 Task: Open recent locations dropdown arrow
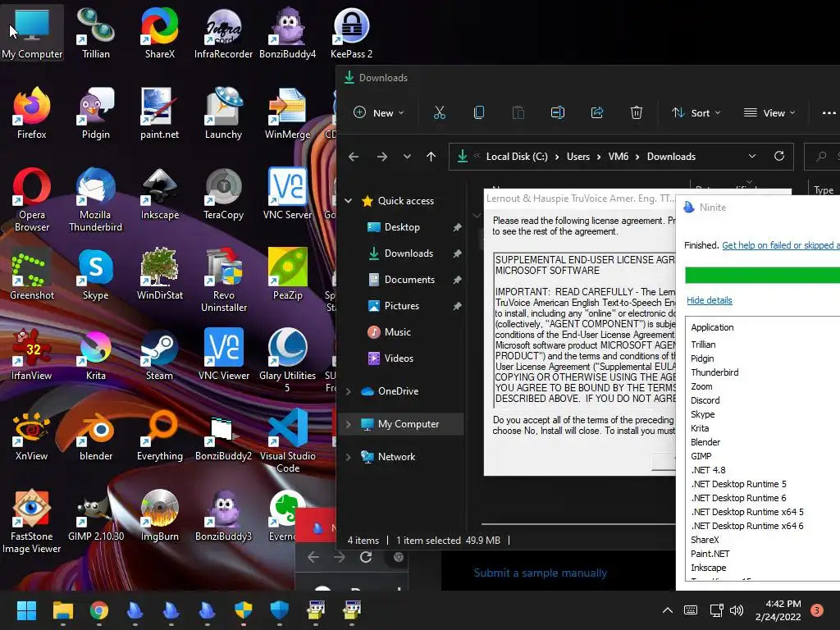pos(407,157)
